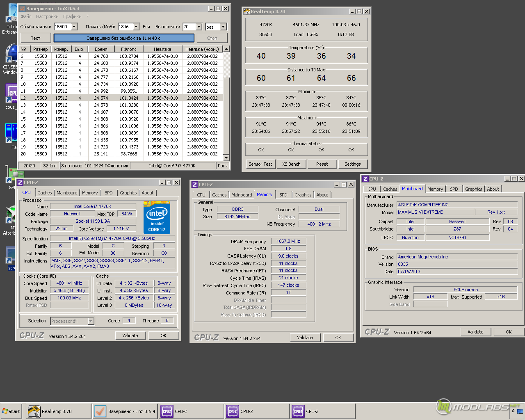Click the 8 потоков status bar entry

point(72,166)
